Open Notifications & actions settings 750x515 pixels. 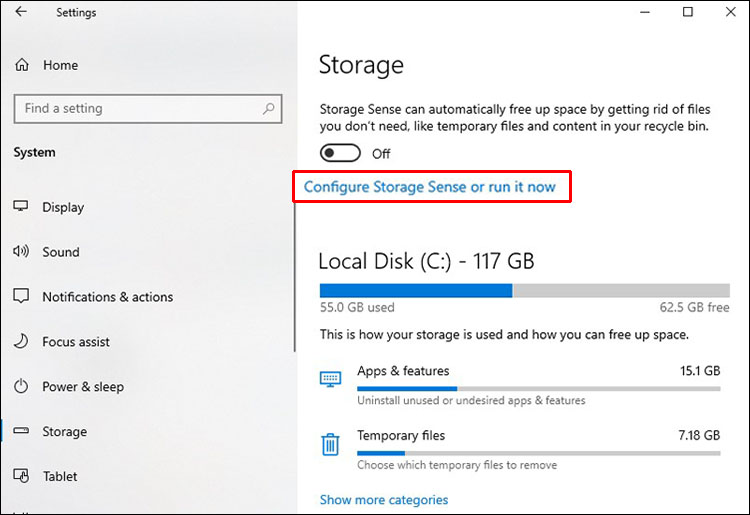coord(107,297)
